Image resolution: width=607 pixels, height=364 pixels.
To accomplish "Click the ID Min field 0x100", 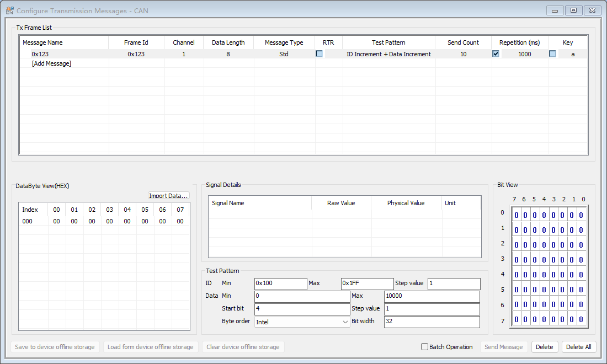I will click(x=281, y=283).
